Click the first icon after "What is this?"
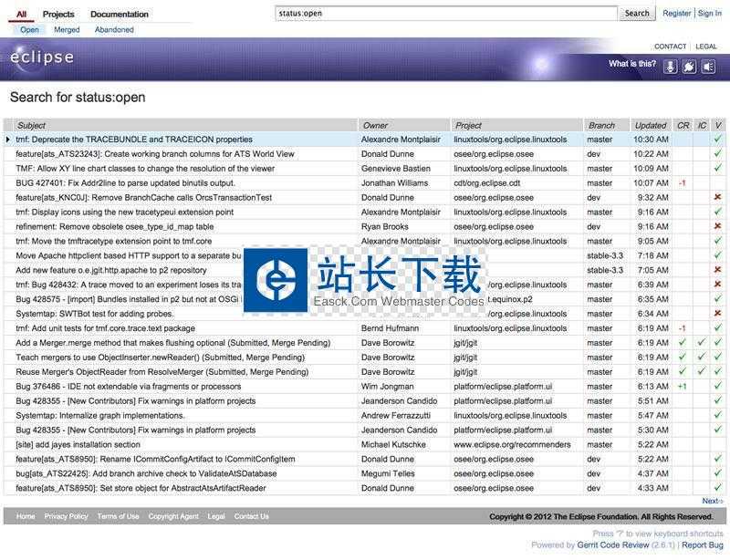730x560 pixels. pos(670,67)
